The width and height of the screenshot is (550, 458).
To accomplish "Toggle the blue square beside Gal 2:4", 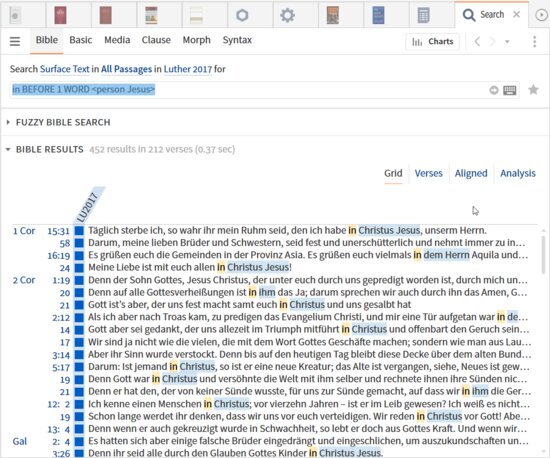I will click(x=79, y=441).
